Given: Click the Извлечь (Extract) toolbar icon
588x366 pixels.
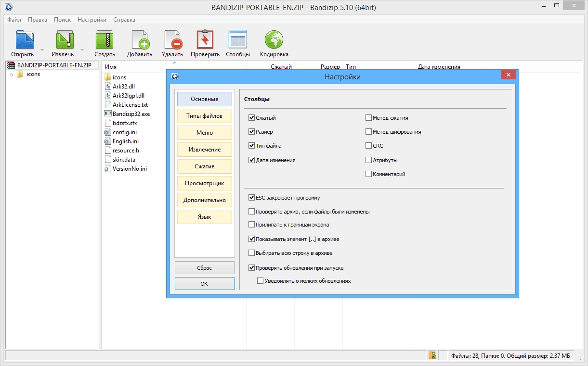Looking at the screenshot, I should pos(65,39).
